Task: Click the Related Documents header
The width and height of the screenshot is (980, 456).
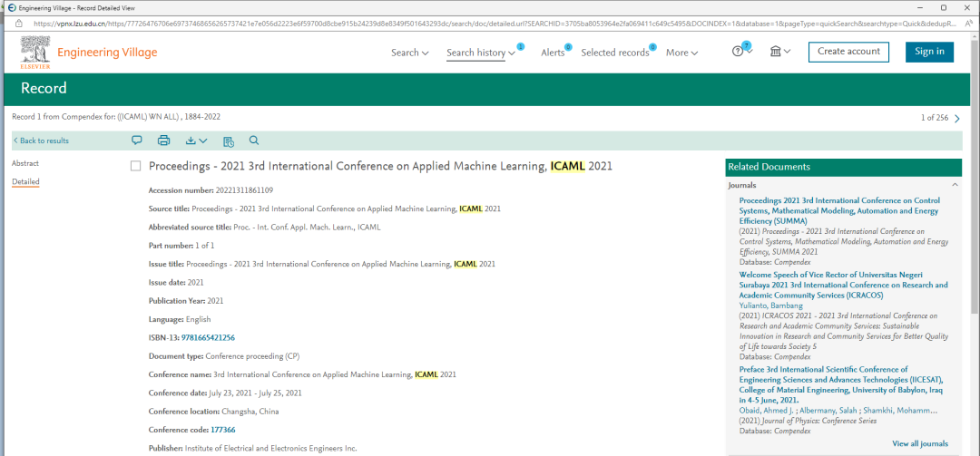Action: coord(844,168)
